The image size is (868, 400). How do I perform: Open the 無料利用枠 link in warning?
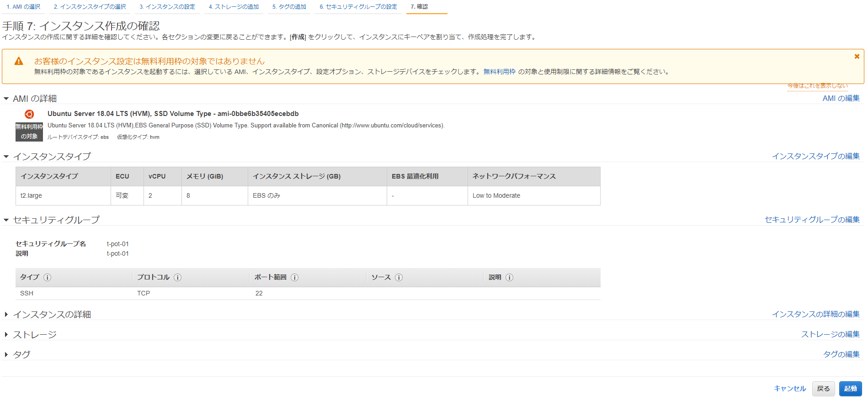coord(499,72)
